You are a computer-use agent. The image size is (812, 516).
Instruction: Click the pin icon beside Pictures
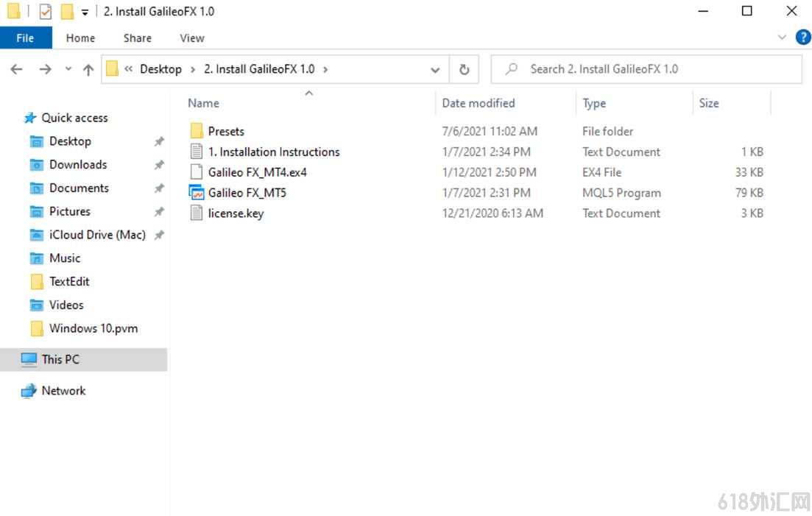[159, 211]
